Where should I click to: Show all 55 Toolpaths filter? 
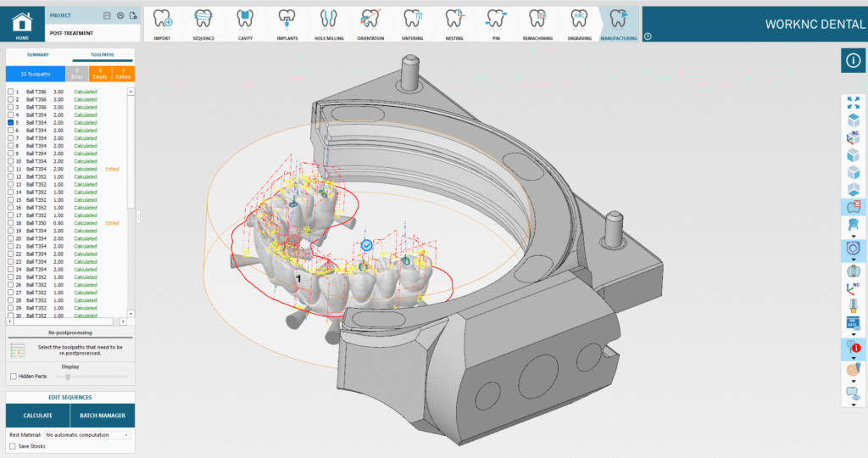[x=36, y=74]
